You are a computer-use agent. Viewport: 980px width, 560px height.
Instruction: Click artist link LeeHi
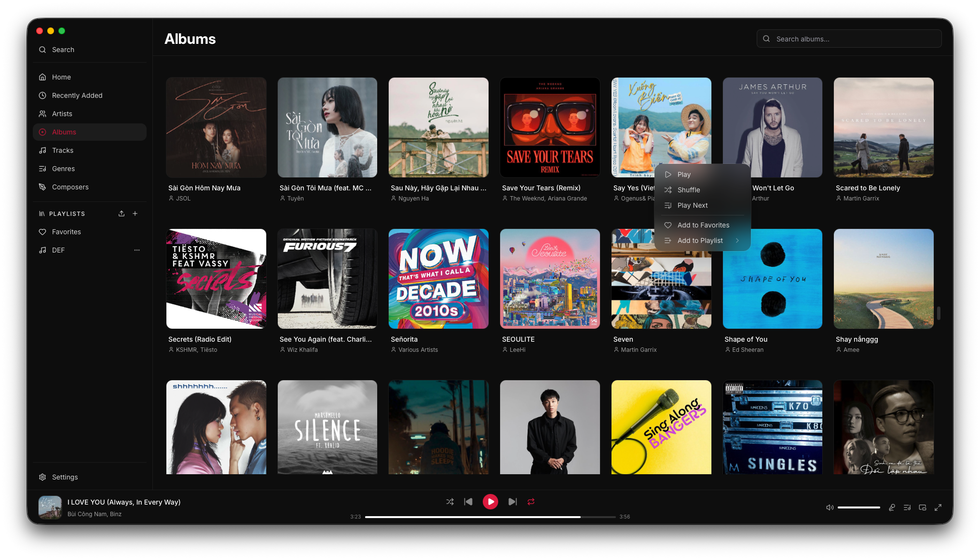point(517,350)
